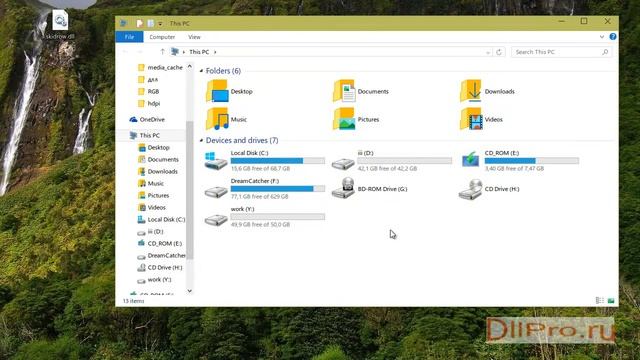This screenshot has height=360, width=640.
Task: Click the Help question mark icon
Action: [613, 37]
